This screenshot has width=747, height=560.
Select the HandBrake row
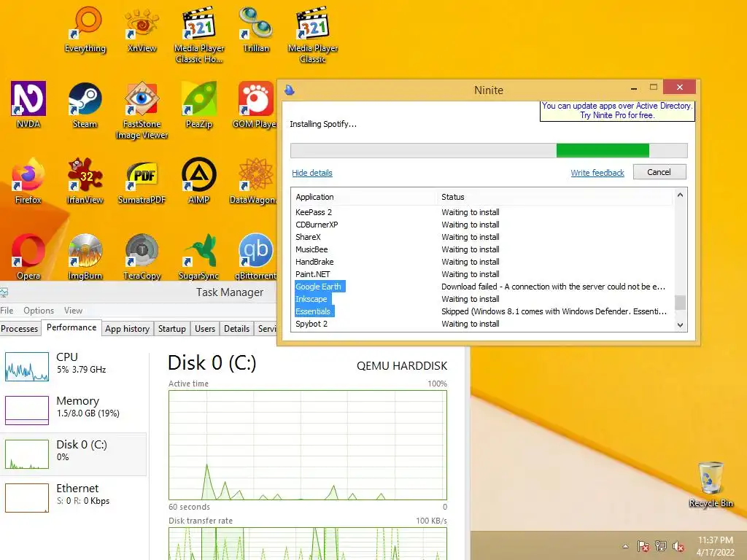click(x=483, y=262)
